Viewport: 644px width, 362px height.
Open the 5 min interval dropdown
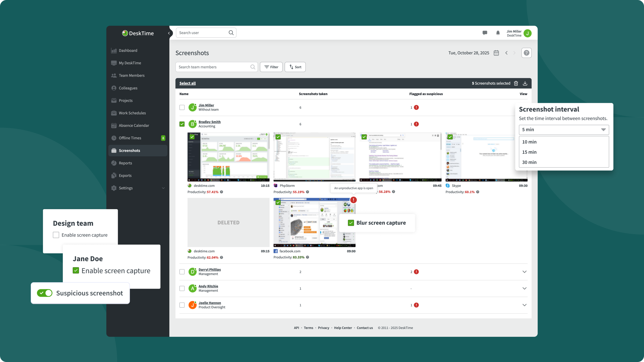coord(564,130)
